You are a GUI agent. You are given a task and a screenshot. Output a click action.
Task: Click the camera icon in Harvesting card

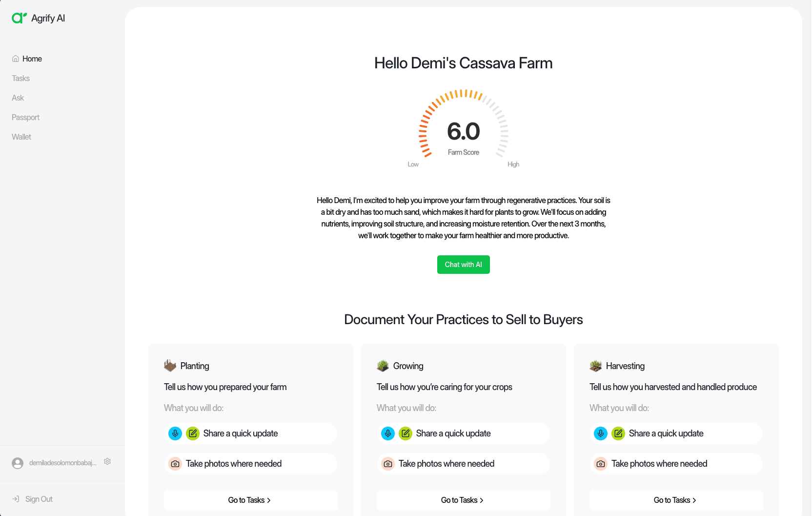pyautogui.click(x=601, y=464)
